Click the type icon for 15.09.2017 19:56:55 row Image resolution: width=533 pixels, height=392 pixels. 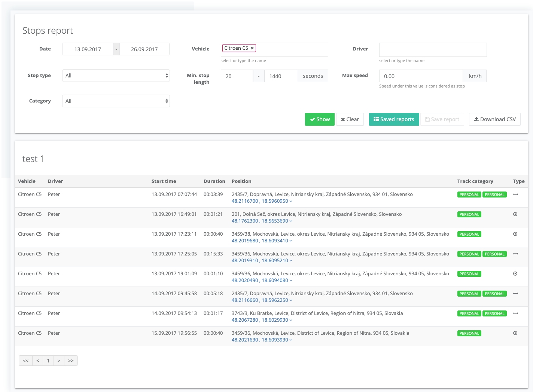coord(515,333)
